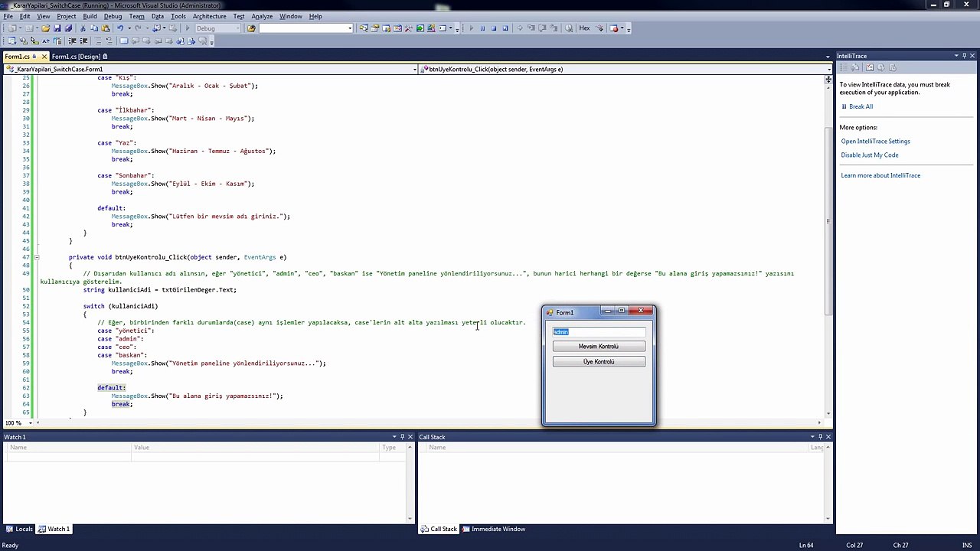Screen dimensions: 980x551
Task: Open the Architecture menu
Action: 209,16
